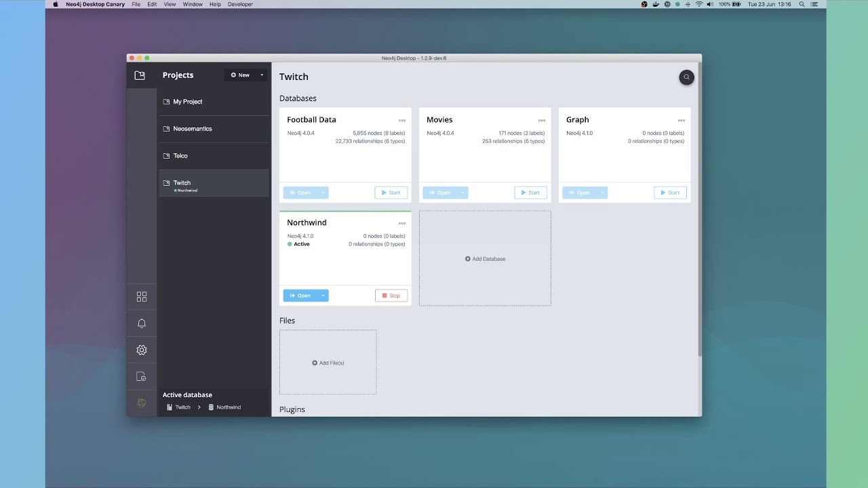Open the Projects sidebar icon
The height and width of the screenshot is (488, 868).
[140, 75]
